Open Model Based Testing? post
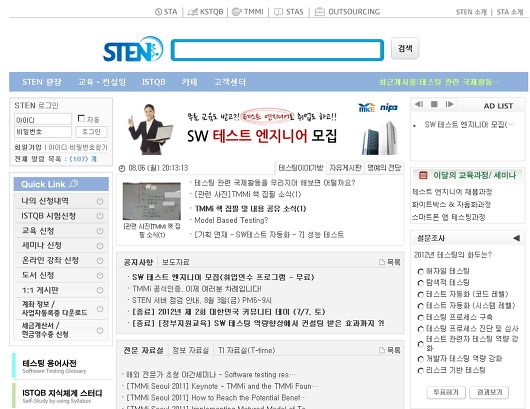The image size is (530, 409). coord(231,220)
